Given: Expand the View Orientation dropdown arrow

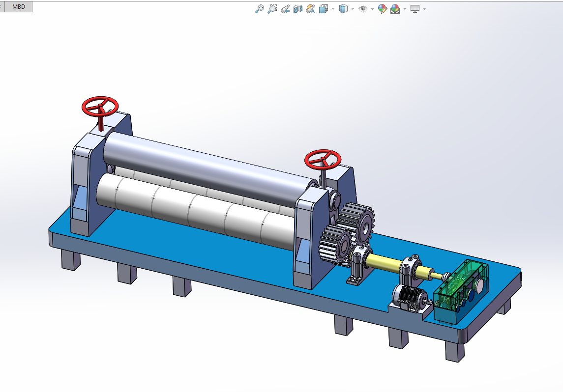Looking at the screenshot, I should point(333,9).
